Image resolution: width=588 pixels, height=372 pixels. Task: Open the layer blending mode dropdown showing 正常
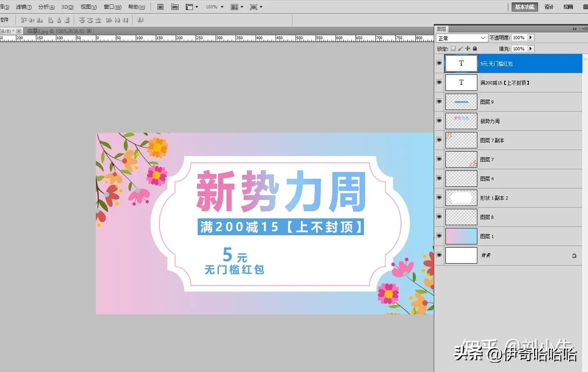pyautogui.click(x=461, y=37)
